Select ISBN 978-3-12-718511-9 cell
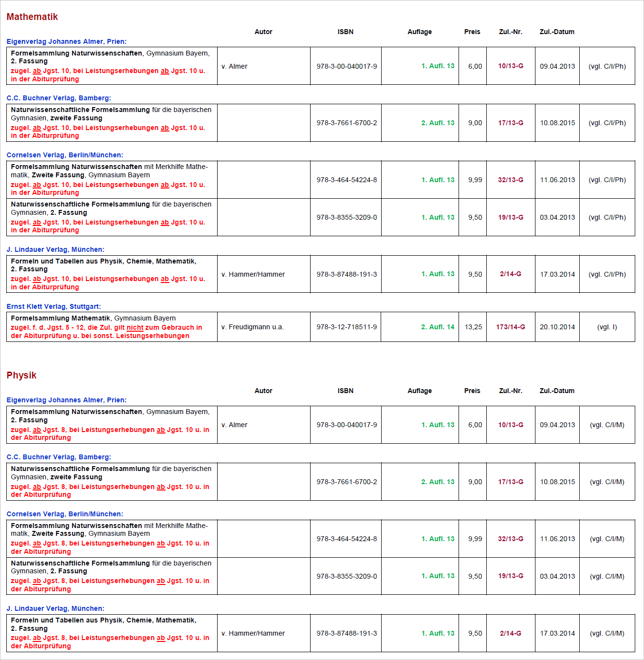 tap(346, 327)
